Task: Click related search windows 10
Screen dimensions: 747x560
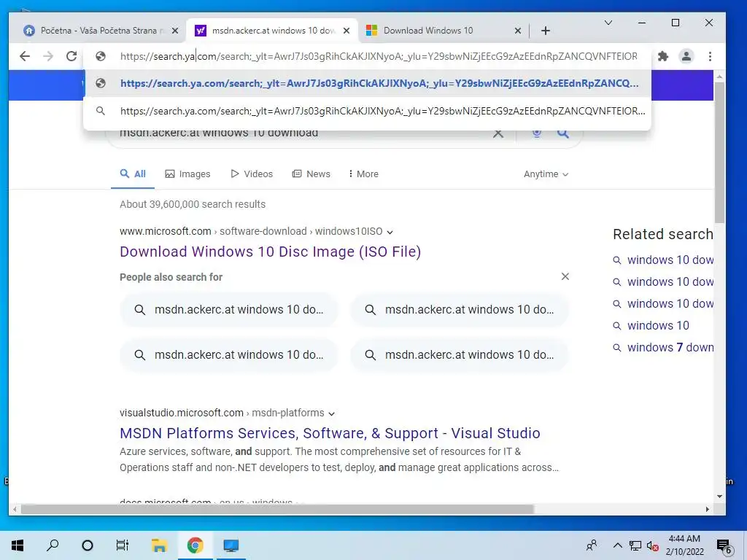Action: coord(658,325)
